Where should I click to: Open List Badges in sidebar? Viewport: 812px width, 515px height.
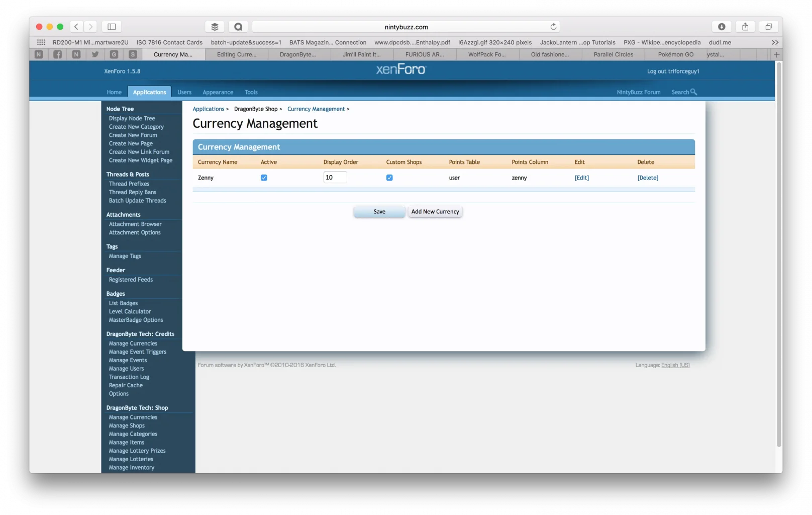(123, 303)
